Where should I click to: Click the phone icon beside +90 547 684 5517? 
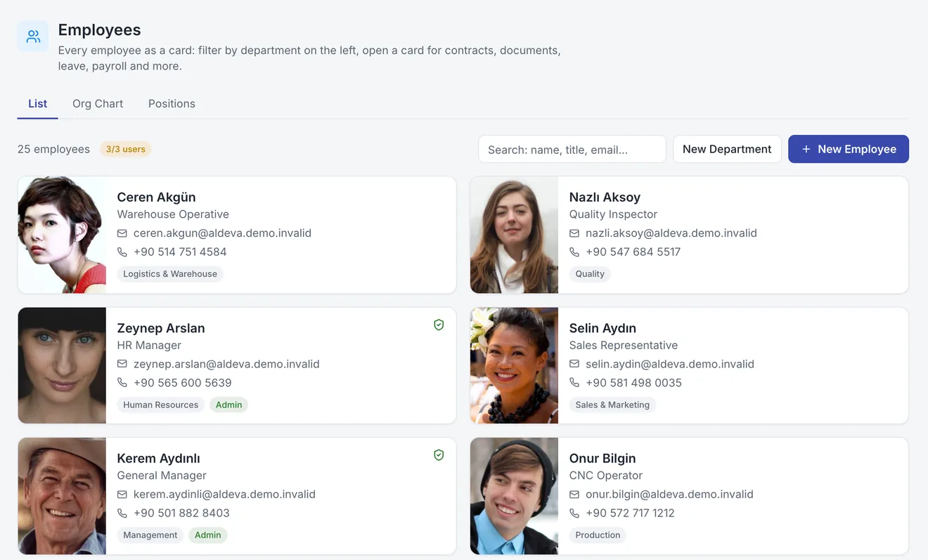(x=574, y=252)
